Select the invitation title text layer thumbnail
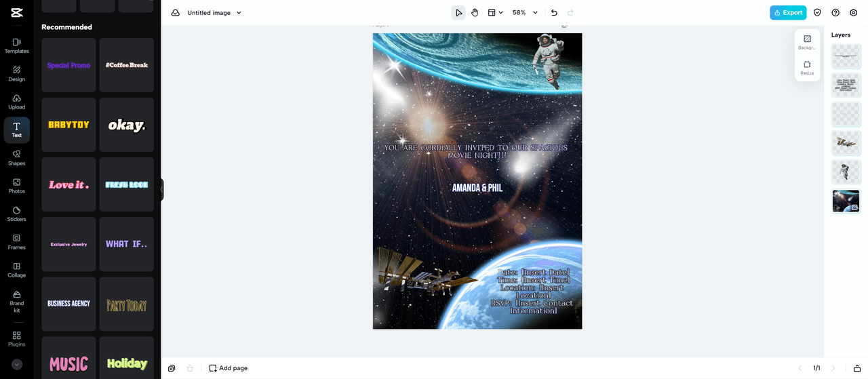The width and height of the screenshot is (868, 379). coord(846,56)
